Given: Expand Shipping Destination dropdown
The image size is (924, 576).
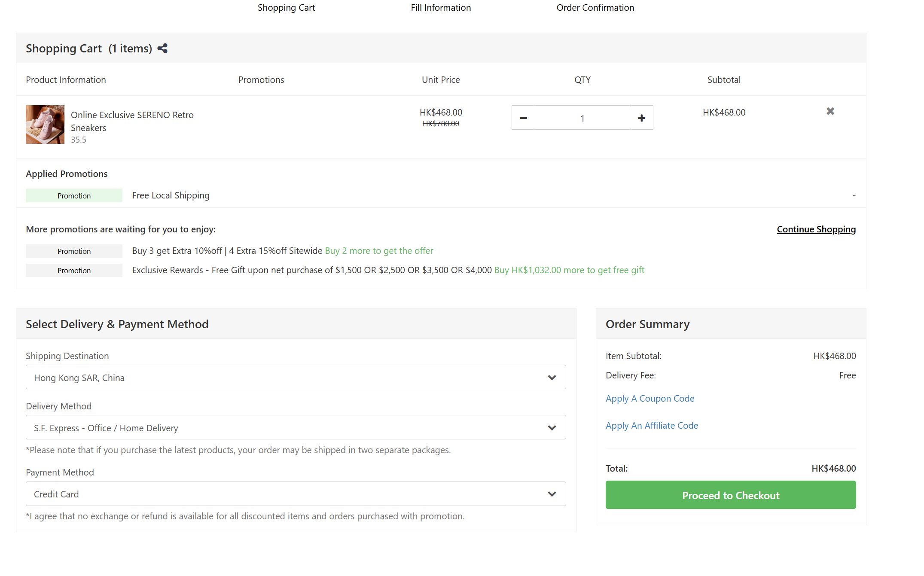Looking at the screenshot, I should (296, 377).
